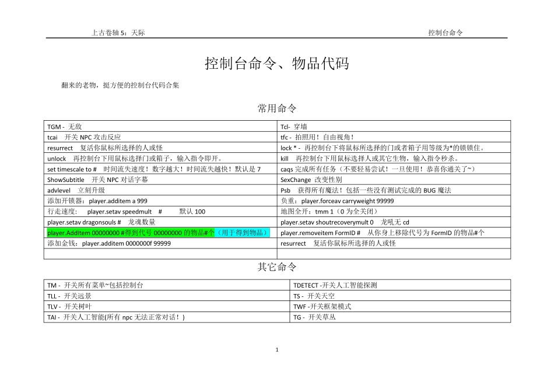The width and height of the screenshot is (554, 392).
Task: Select the cell 添加金钱：player.additem 0000000f 99999
Action: point(160,243)
